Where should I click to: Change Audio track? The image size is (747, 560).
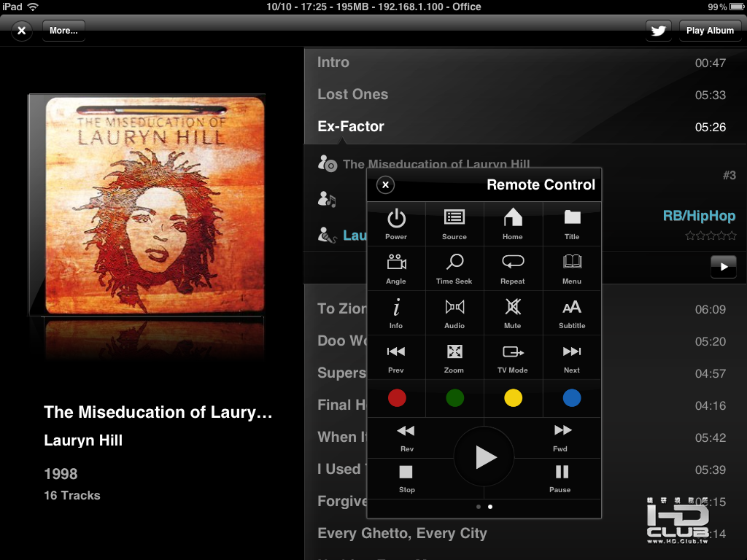(454, 314)
